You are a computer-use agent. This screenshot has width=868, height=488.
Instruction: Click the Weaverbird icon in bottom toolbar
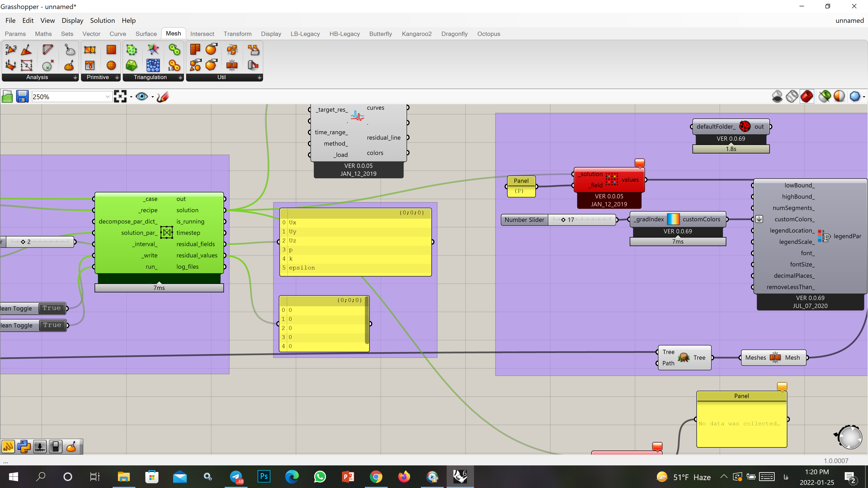8,447
